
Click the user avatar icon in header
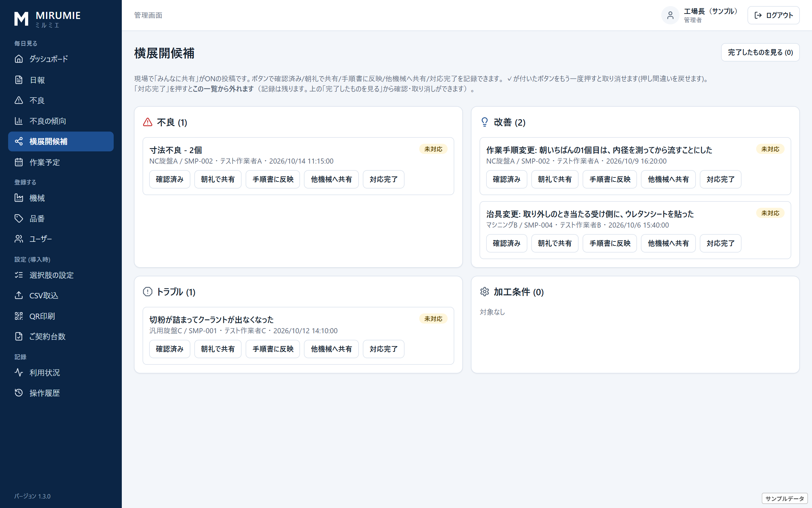[x=670, y=15]
